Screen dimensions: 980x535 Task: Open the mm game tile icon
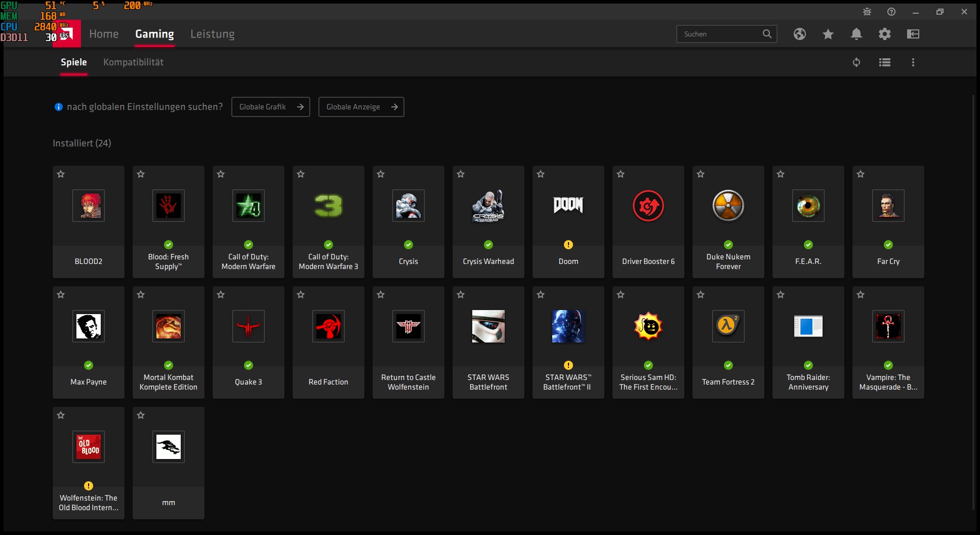point(169,447)
